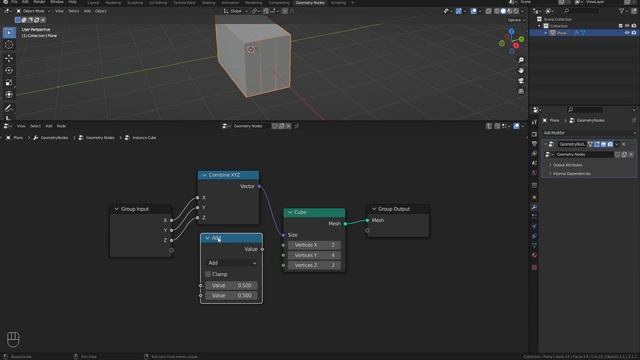Collapse the Group Input node
This screenshot has width=640, height=360.
pos(116,209)
